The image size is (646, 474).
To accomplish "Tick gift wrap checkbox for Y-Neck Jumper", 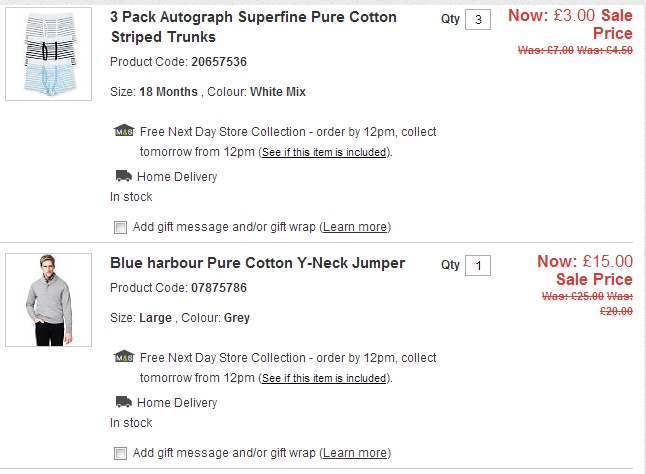I will 121,453.
